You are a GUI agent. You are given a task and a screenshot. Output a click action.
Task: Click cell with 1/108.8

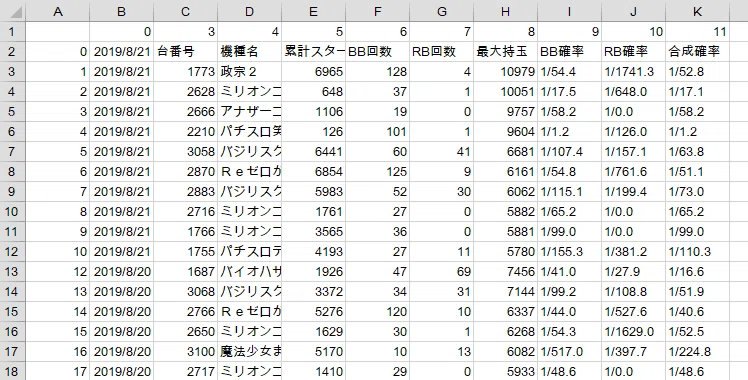click(x=633, y=292)
